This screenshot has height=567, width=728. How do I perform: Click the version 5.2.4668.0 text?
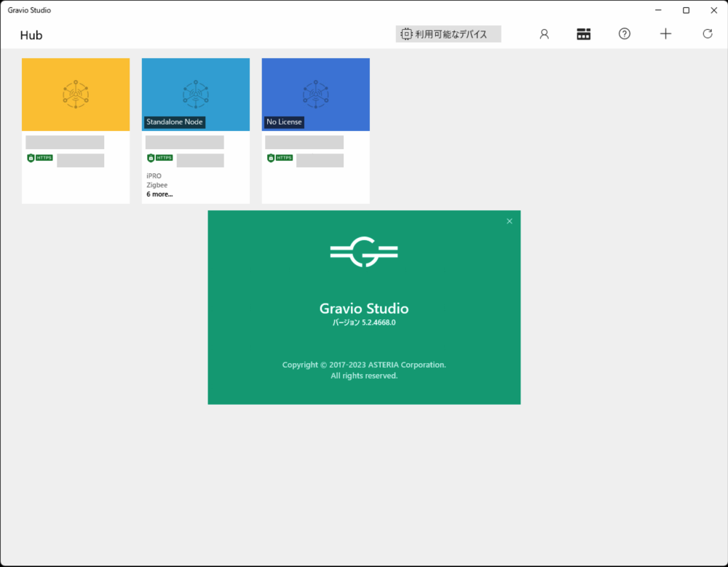tap(364, 322)
